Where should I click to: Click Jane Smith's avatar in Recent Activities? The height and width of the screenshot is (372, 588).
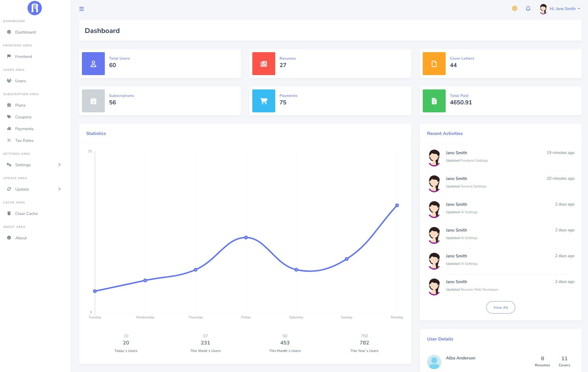(x=434, y=157)
